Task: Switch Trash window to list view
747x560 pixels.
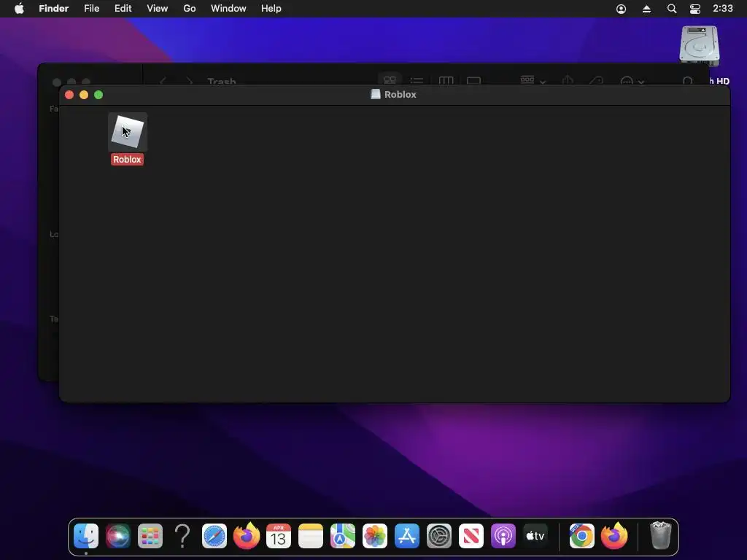Action: click(x=417, y=80)
